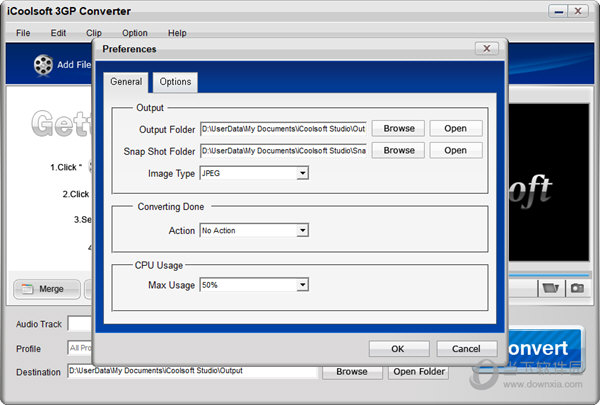Click the Add File film reel icon
The width and height of the screenshot is (600, 405).
pyautogui.click(x=43, y=65)
